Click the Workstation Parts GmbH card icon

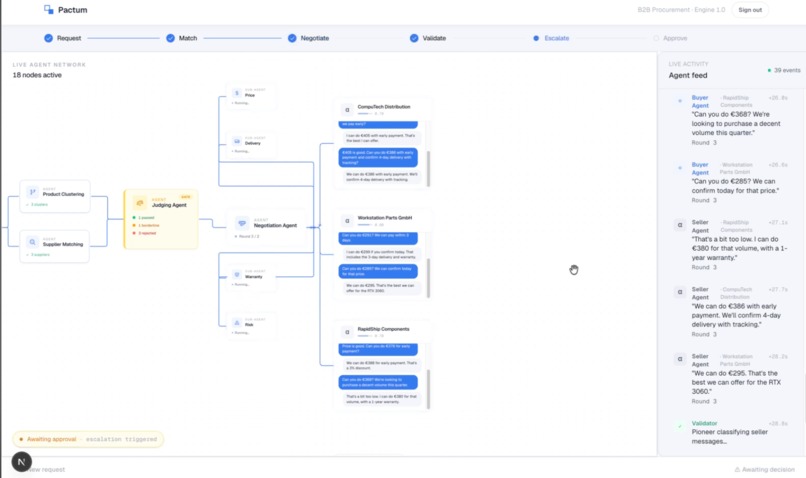(347, 220)
